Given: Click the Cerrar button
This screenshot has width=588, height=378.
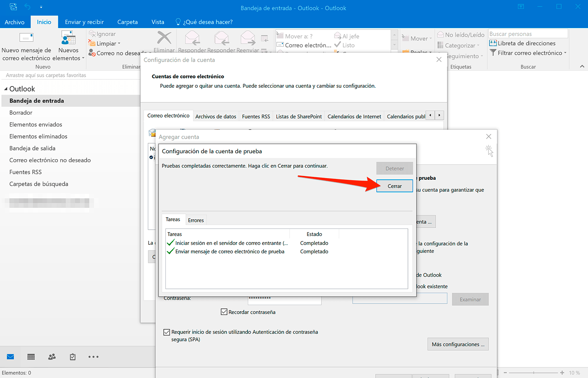Looking at the screenshot, I should (394, 186).
